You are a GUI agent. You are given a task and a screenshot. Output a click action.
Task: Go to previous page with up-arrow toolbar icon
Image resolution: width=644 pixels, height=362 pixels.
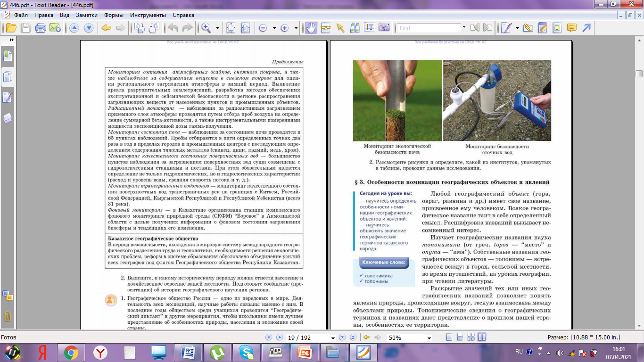[74, 28]
